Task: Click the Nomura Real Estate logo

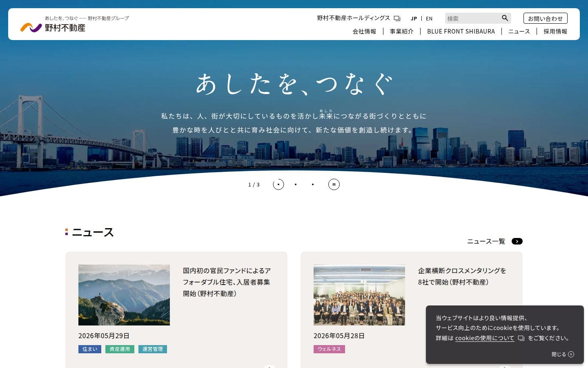Action: (x=74, y=24)
